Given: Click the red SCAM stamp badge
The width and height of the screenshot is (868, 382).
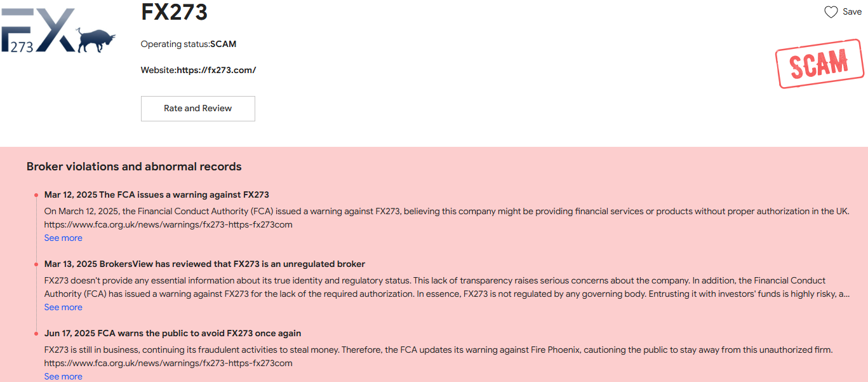Looking at the screenshot, I should pos(819,63).
